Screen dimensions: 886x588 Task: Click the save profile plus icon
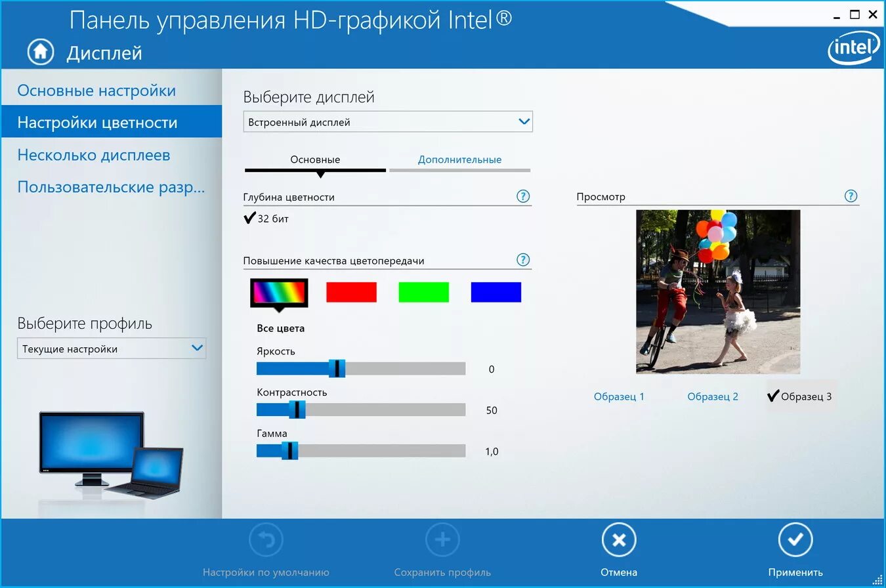point(442,540)
